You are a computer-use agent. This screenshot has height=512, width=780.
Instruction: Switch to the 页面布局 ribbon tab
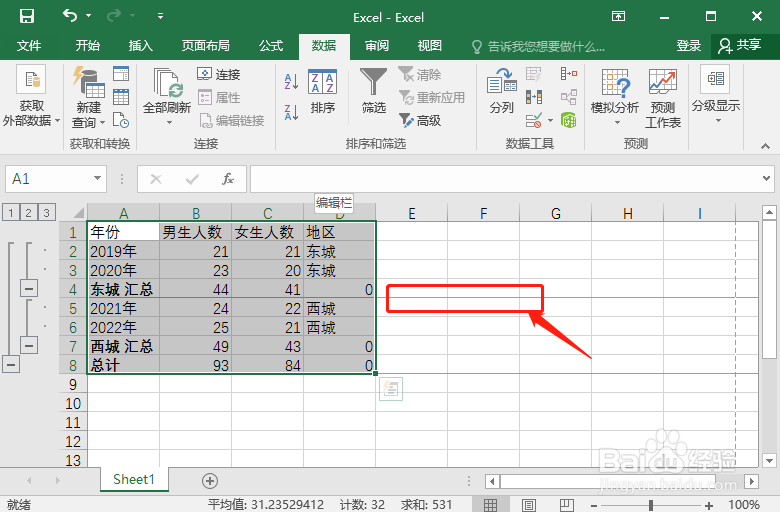click(x=205, y=46)
